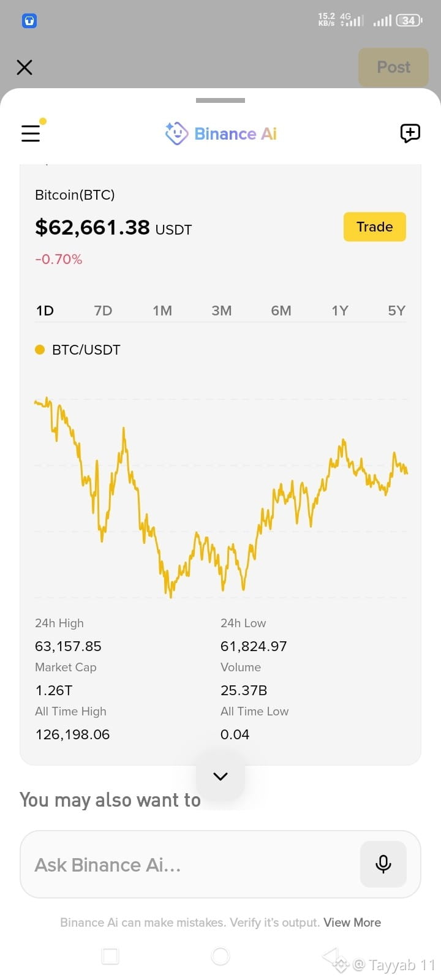Close the post editor with X icon
441x980 pixels.
(24, 67)
